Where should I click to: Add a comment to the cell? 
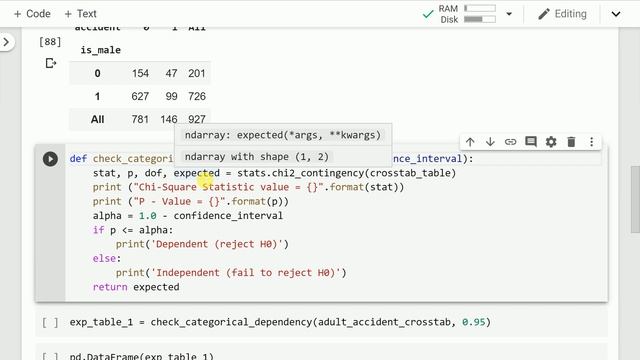[531, 142]
